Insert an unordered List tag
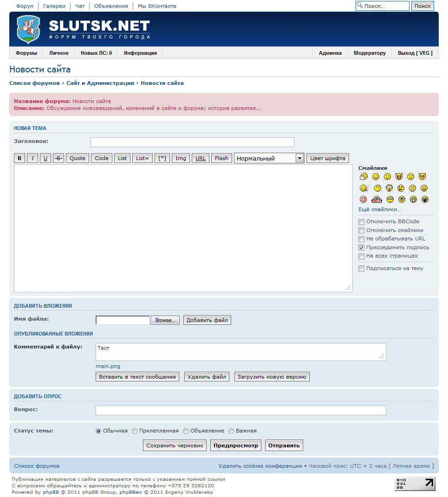The width and height of the screenshot is (448, 497). (x=122, y=158)
